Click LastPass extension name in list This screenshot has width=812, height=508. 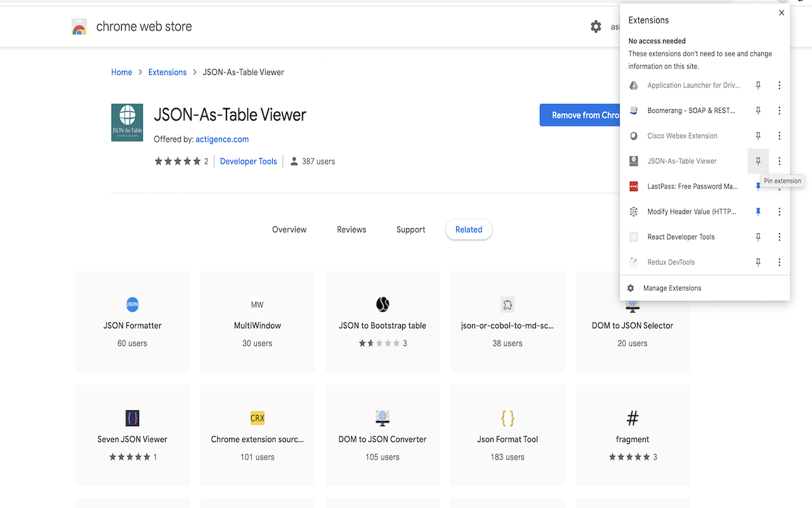pos(693,187)
